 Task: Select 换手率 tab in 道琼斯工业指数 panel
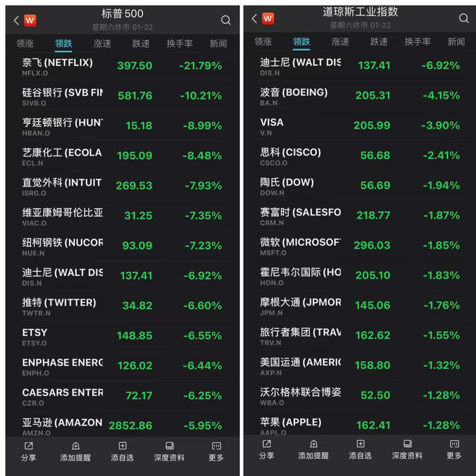tap(418, 41)
